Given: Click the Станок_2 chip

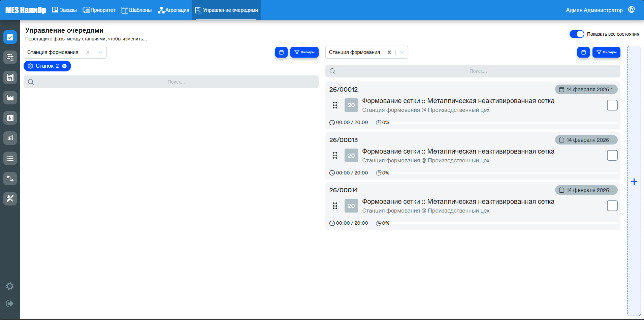Looking at the screenshot, I should [47, 66].
